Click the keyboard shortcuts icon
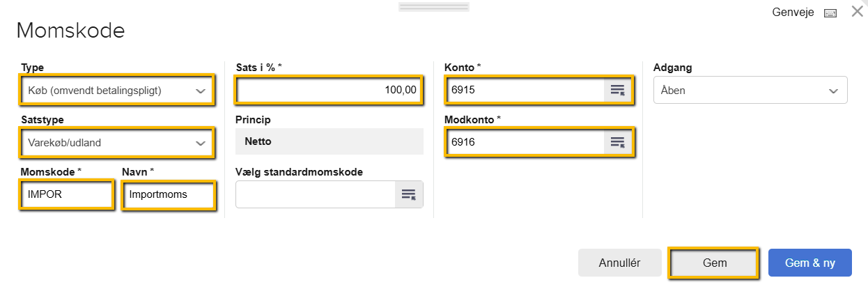 [x=830, y=13]
